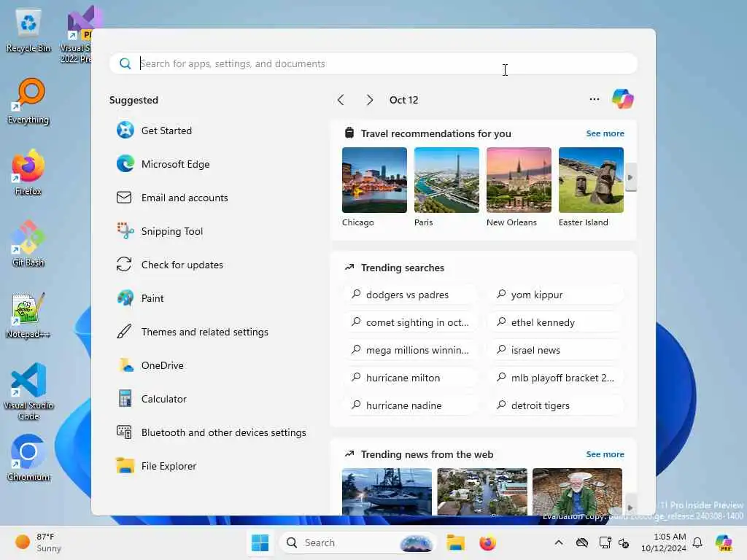The width and height of the screenshot is (747, 560).
Task: Open File Explorer in taskbar
Action: coord(455,542)
